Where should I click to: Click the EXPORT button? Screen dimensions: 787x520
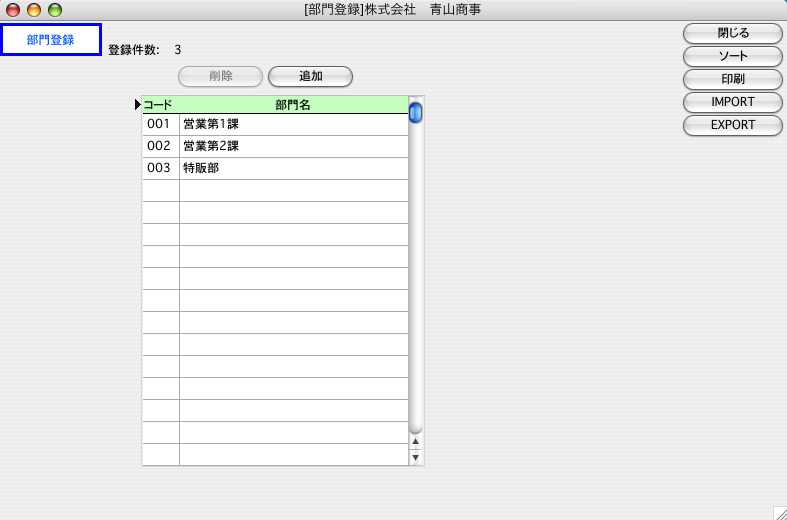pos(732,125)
